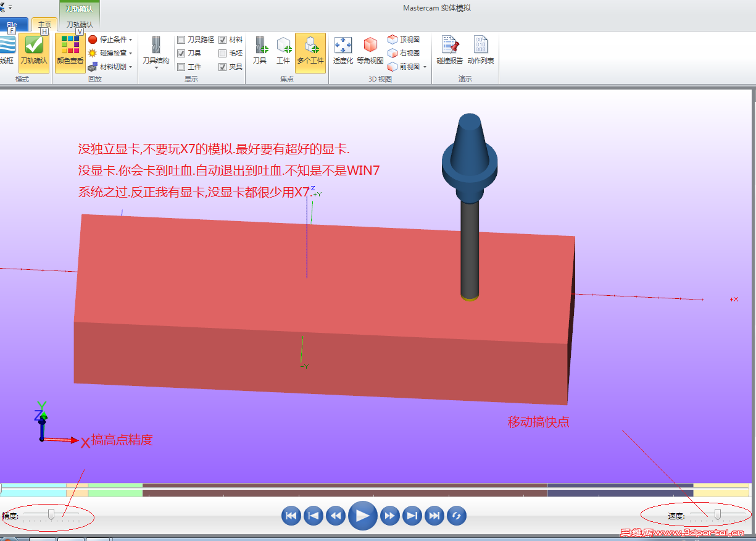The image size is (756, 541).
Task: Focus on 刀具 tool icon
Action: [x=260, y=51]
